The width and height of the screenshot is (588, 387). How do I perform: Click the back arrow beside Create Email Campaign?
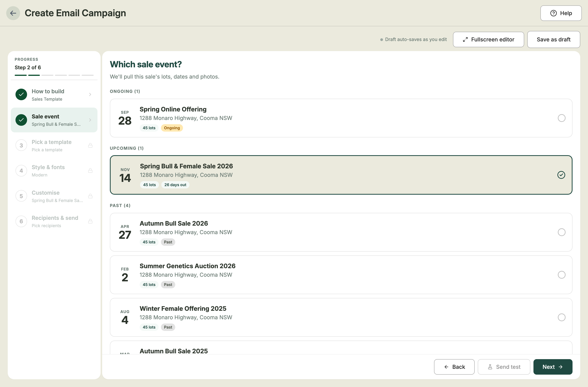pyautogui.click(x=13, y=13)
